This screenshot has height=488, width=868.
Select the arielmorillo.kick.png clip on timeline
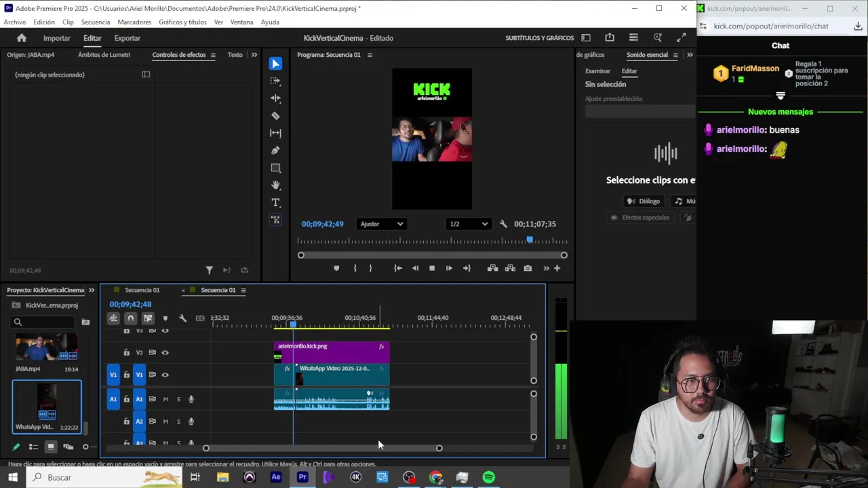332,352
